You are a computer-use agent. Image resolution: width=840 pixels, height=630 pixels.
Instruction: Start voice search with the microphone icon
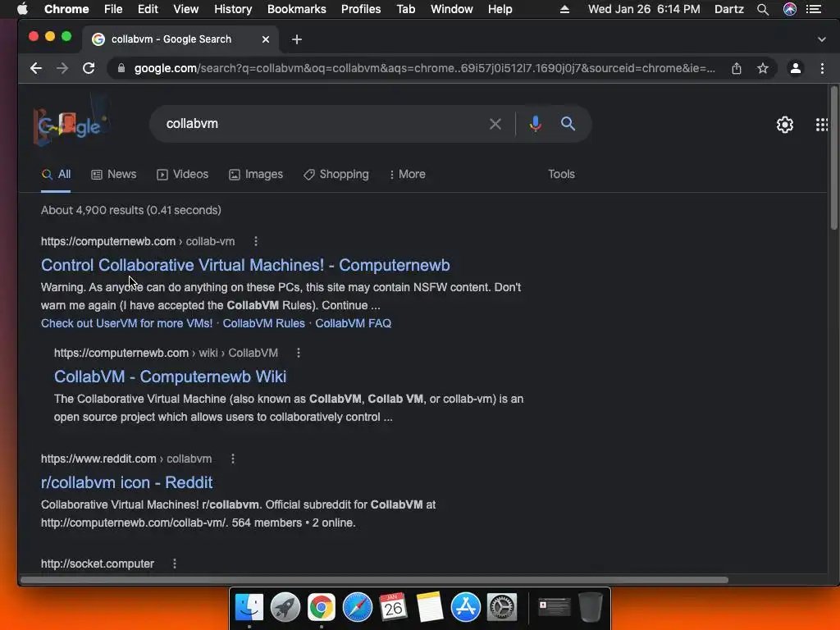[x=535, y=124]
